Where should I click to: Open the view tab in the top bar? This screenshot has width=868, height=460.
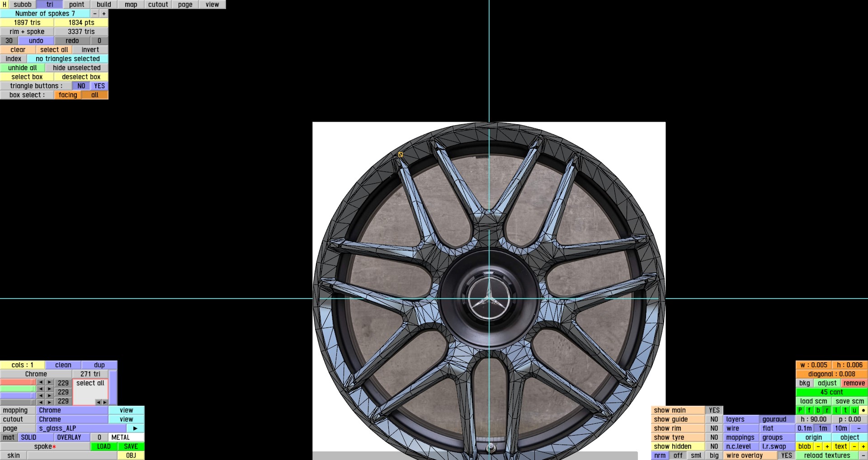click(212, 5)
